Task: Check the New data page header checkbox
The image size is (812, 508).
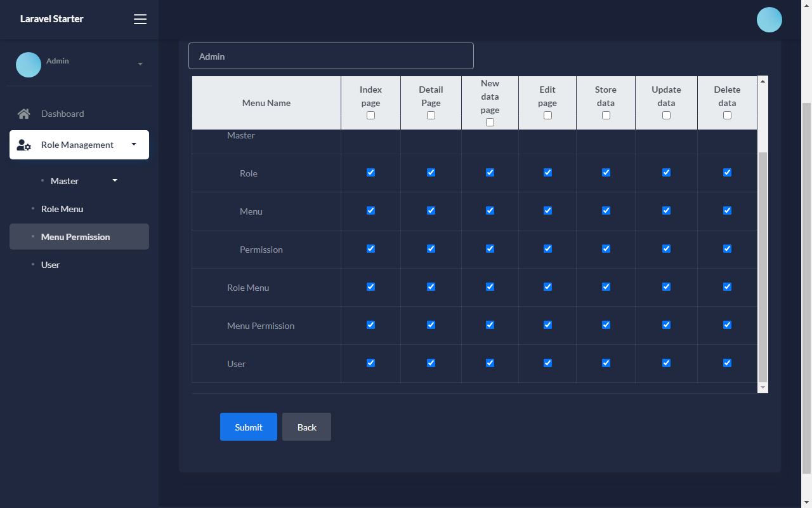Action: point(490,123)
